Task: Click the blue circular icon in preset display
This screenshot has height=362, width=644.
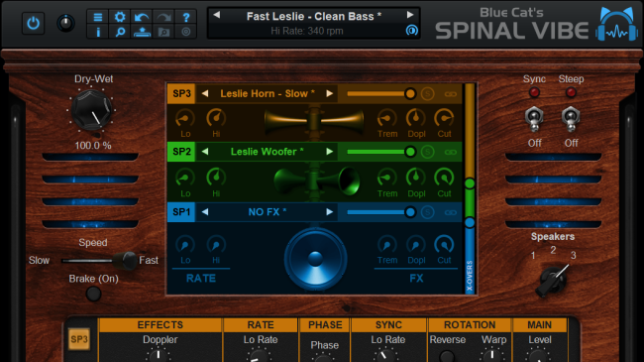Action: tap(411, 30)
